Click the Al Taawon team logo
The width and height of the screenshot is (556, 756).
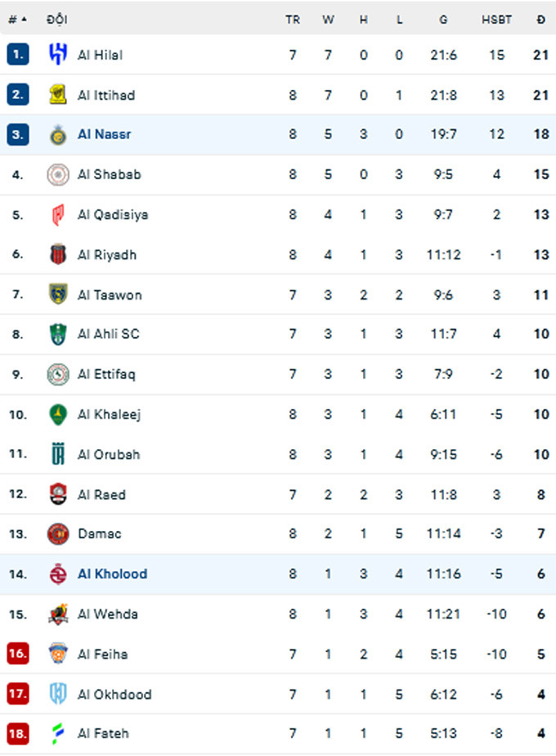pyautogui.click(x=57, y=295)
